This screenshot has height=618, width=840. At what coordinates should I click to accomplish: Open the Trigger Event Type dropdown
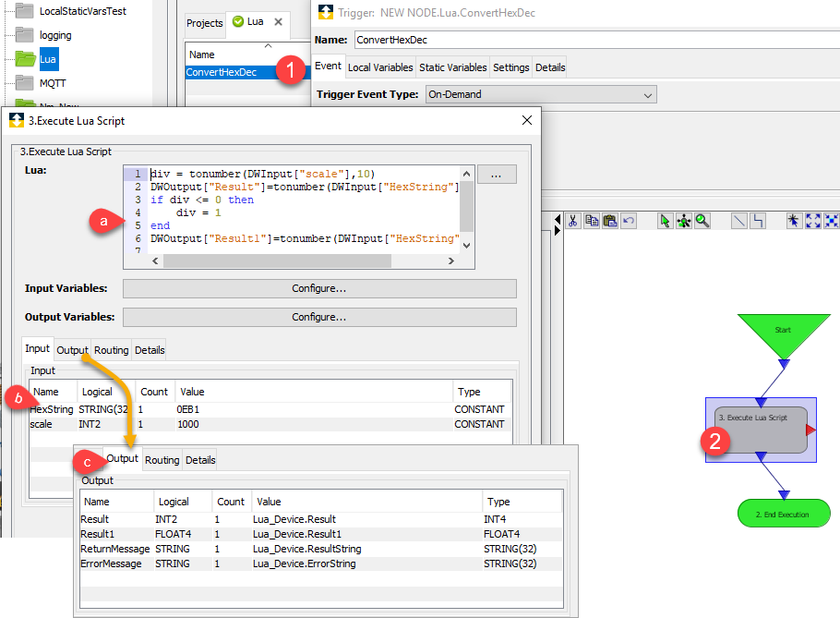tap(540, 94)
